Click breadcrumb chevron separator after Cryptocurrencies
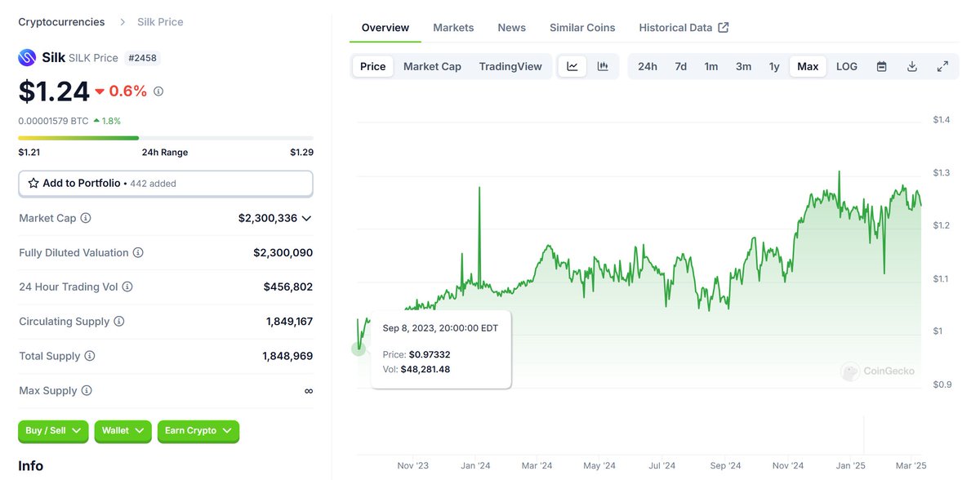Screen dimensions: 980x480 tap(122, 22)
